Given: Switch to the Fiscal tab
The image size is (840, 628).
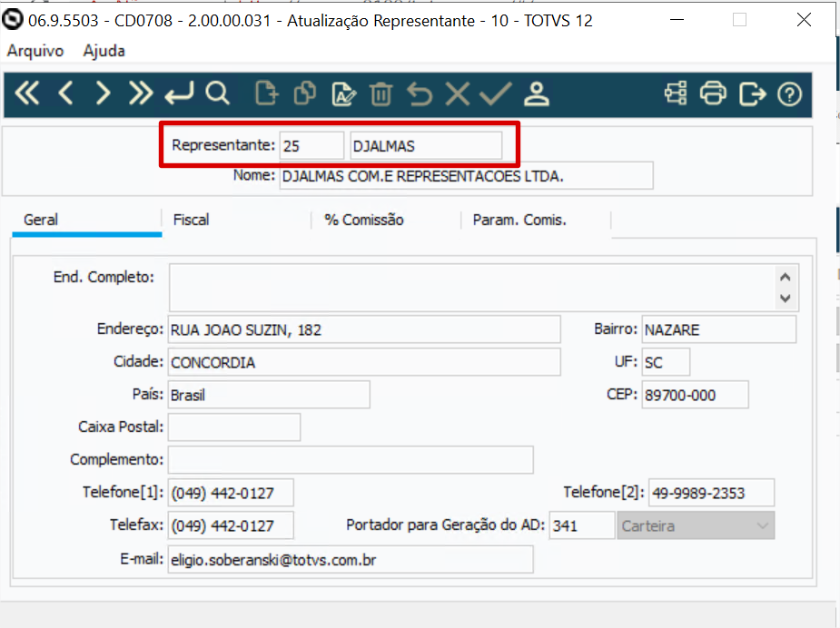Looking at the screenshot, I should point(191,219).
